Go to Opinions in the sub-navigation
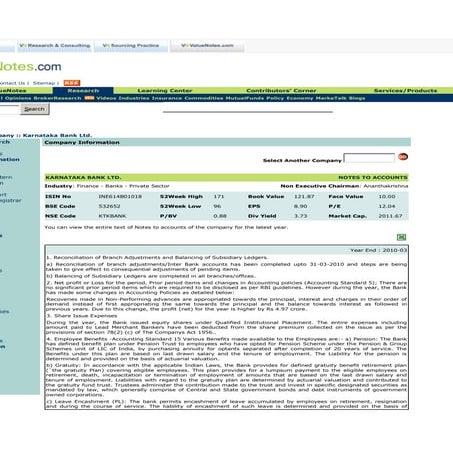Screen dimensions: 453x453 (18, 98)
